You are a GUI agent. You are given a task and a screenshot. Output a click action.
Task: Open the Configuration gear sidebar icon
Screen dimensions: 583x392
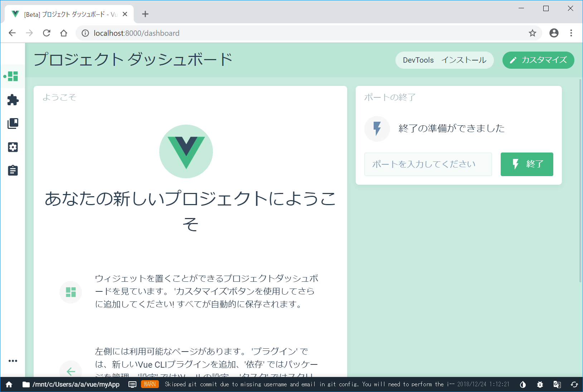[x=13, y=147]
